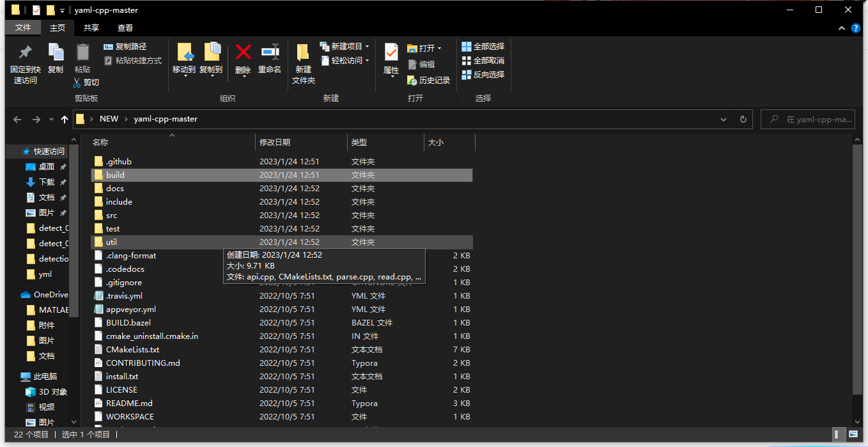The image size is (868, 447).
Task: Select the .travis.yml file
Action: 282,296
